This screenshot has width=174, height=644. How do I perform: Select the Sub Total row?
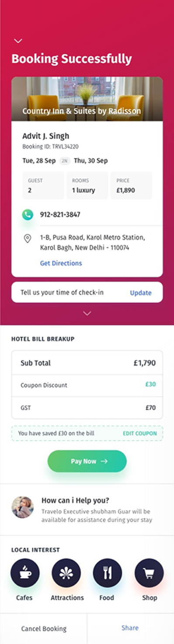click(87, 363)
